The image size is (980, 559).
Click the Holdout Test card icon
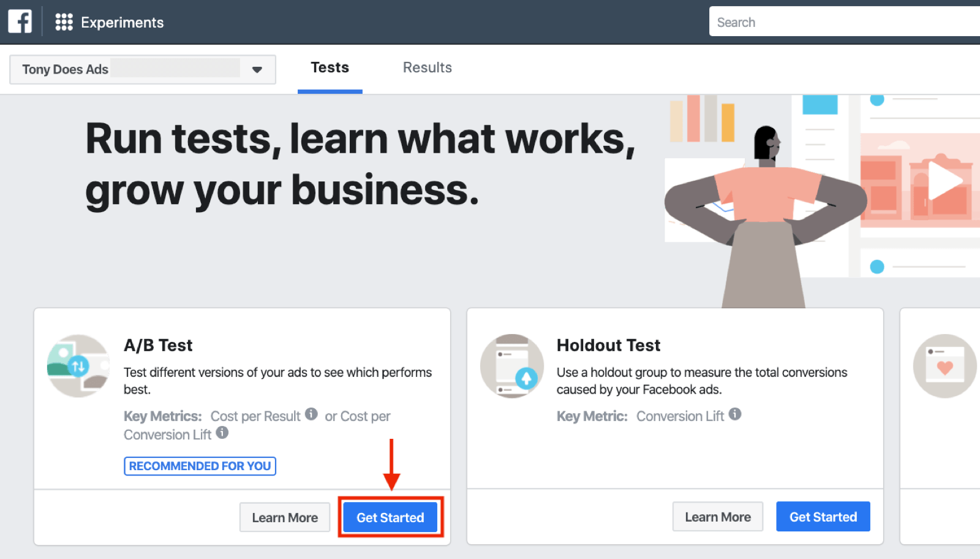(512, 365)
